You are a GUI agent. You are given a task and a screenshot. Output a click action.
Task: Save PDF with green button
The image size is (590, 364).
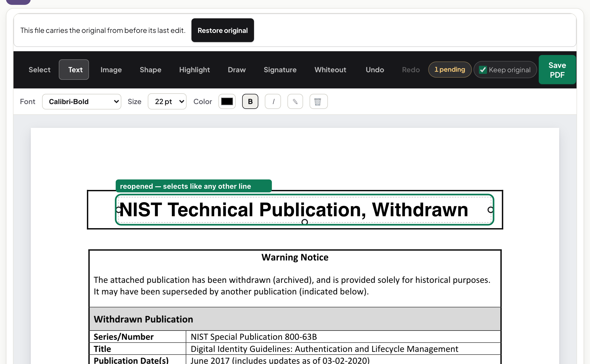[x=557, y=70]
